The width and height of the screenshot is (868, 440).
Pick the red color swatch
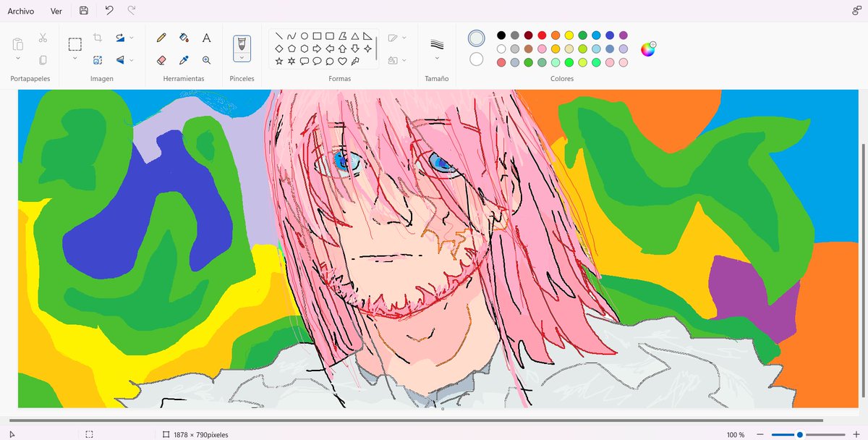coord(542,35)
